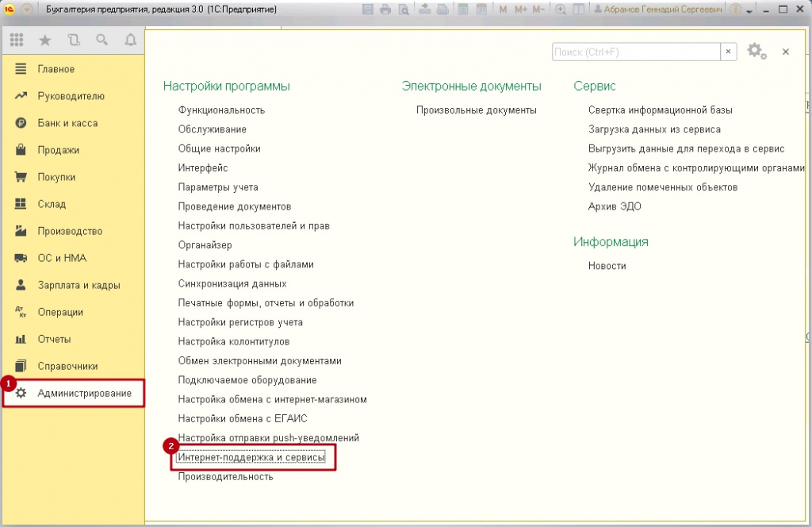Open notifications bell icon
This screenshot has height=527, width=812.
[x=131, y=40]
